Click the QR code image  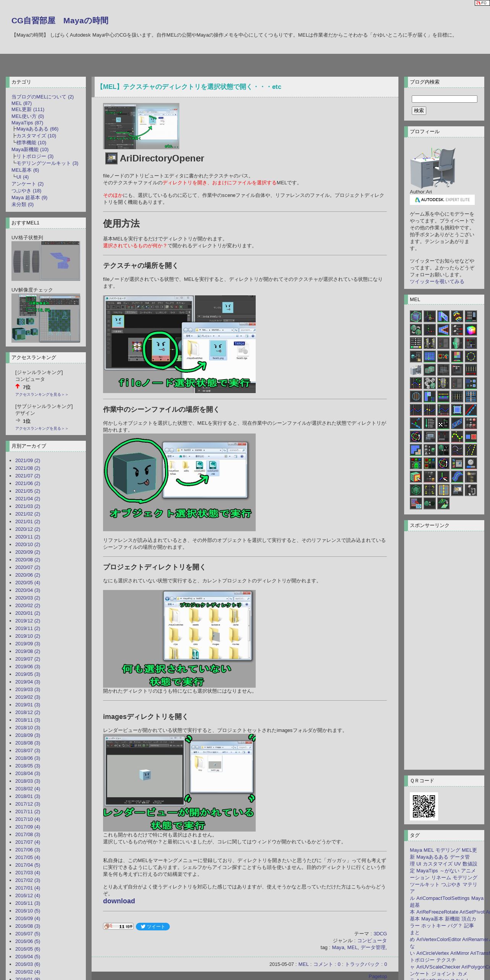pyautogui.click(x=424, y=806)
